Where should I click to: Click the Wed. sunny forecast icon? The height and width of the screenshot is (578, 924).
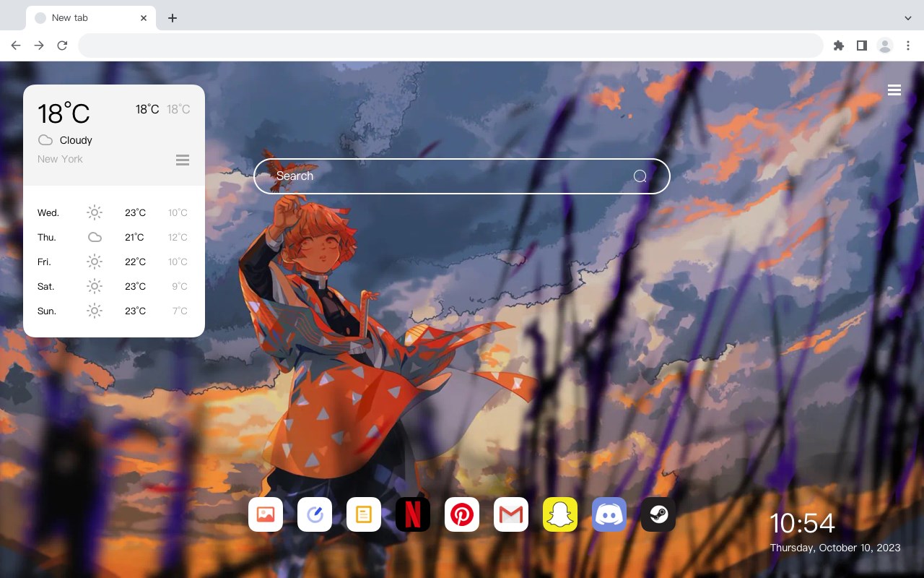[x=95, y=212]
